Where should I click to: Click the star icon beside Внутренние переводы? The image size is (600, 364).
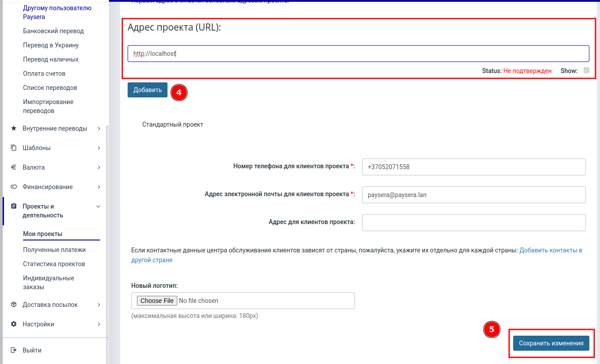click(13, 128)
